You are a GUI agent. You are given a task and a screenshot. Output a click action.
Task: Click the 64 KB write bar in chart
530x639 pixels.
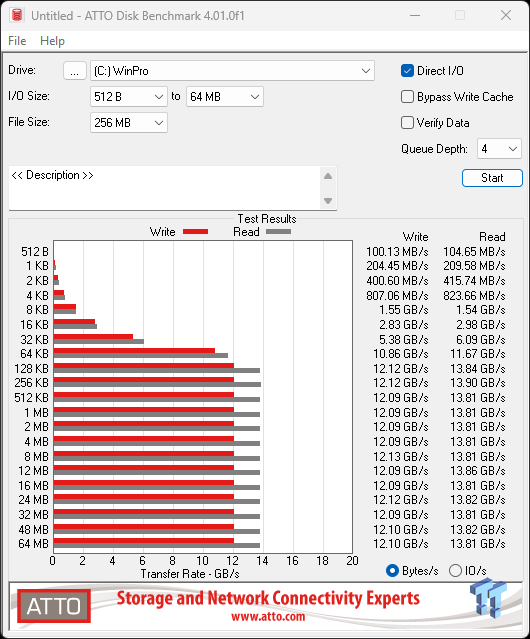click(x=134, y=351)
